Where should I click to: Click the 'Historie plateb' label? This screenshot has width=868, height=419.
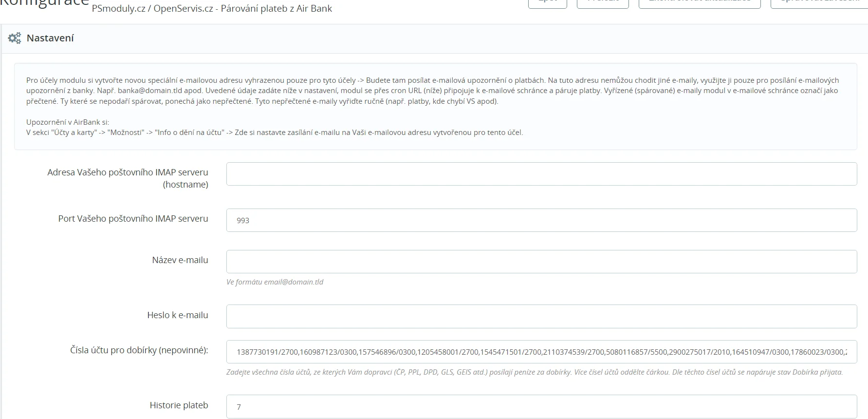click(179, 405)
